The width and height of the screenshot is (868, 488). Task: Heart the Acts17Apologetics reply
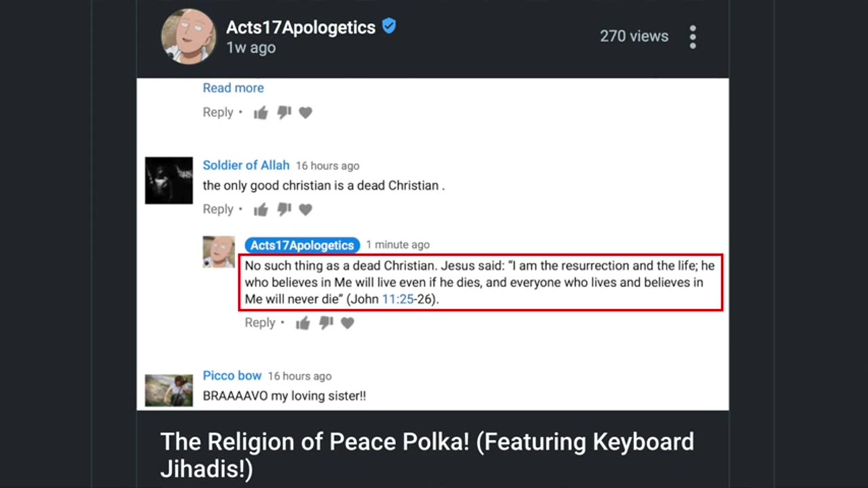(348, 324)
